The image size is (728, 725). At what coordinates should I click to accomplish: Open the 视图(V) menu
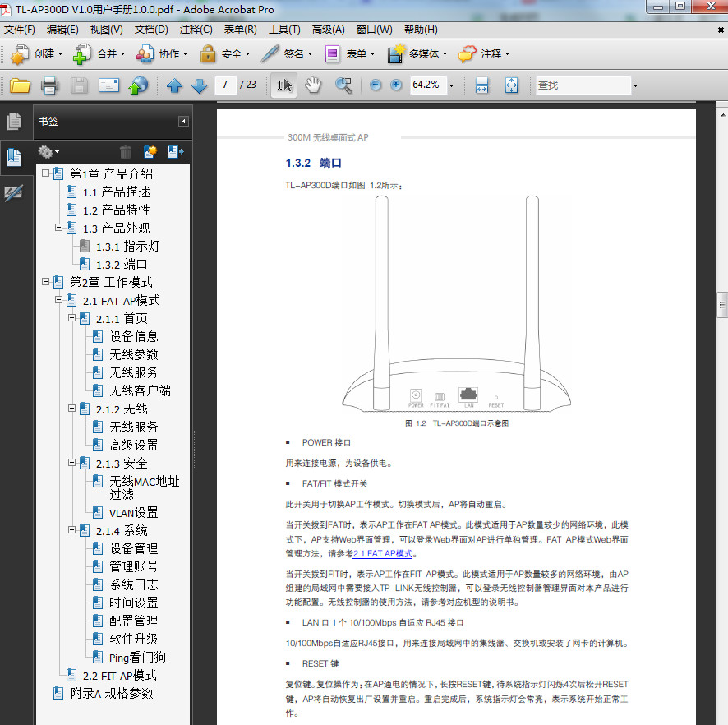[106, 30]
